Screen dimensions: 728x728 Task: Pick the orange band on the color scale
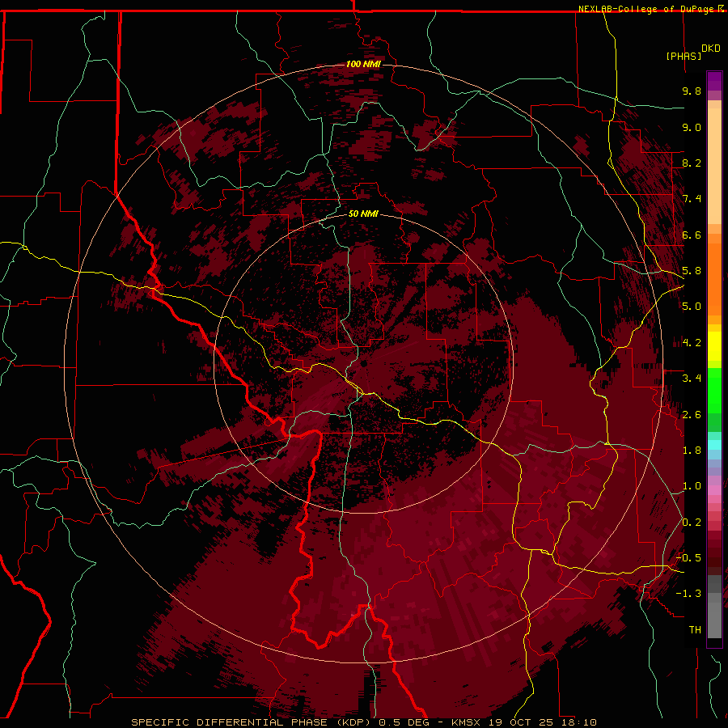click(x=714, y=280)
